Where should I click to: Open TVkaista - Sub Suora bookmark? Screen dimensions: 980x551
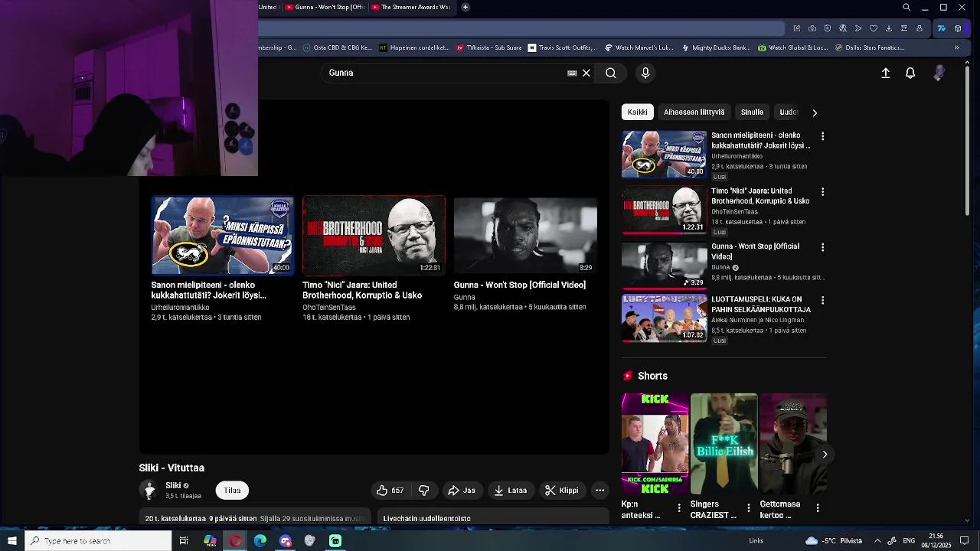click(489, 47)
